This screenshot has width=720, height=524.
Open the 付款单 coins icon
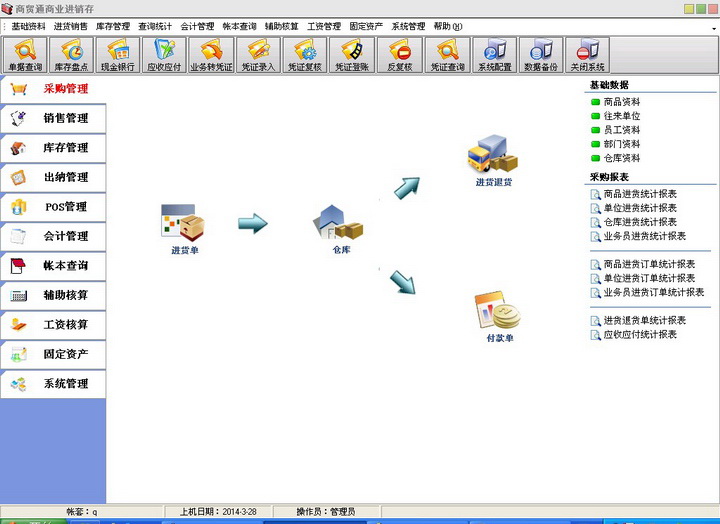[499, 316]
